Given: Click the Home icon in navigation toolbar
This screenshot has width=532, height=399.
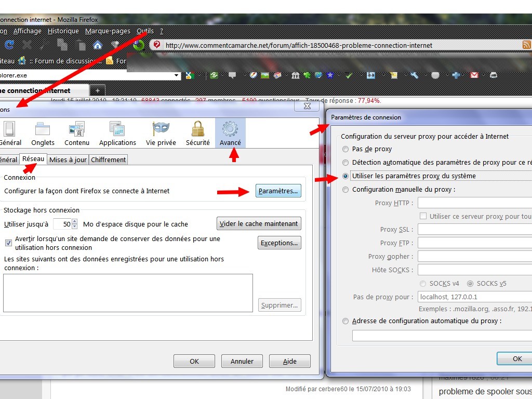Looking at the screenshot, I should coord(97,45).
